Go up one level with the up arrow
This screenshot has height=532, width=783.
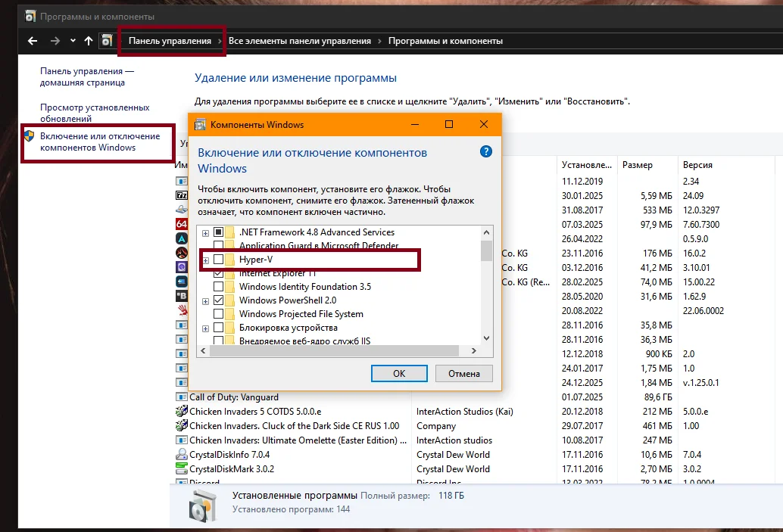[x=89, y=41]
